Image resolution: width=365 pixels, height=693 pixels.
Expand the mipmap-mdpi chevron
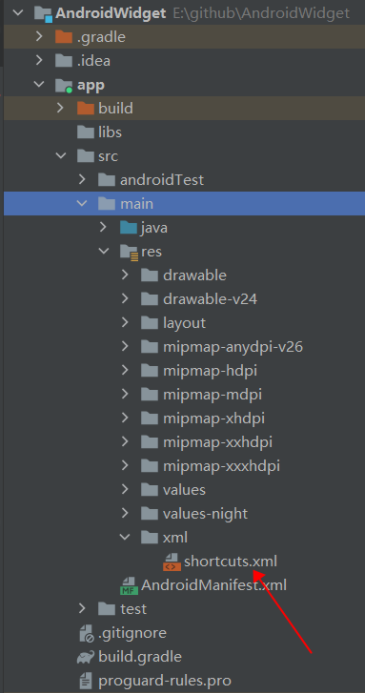tap(125, 395)
